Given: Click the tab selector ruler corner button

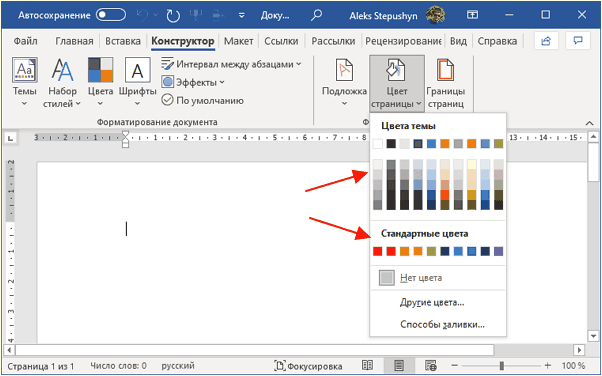Looking at the screenshot, I should click(x=11, y=138).
